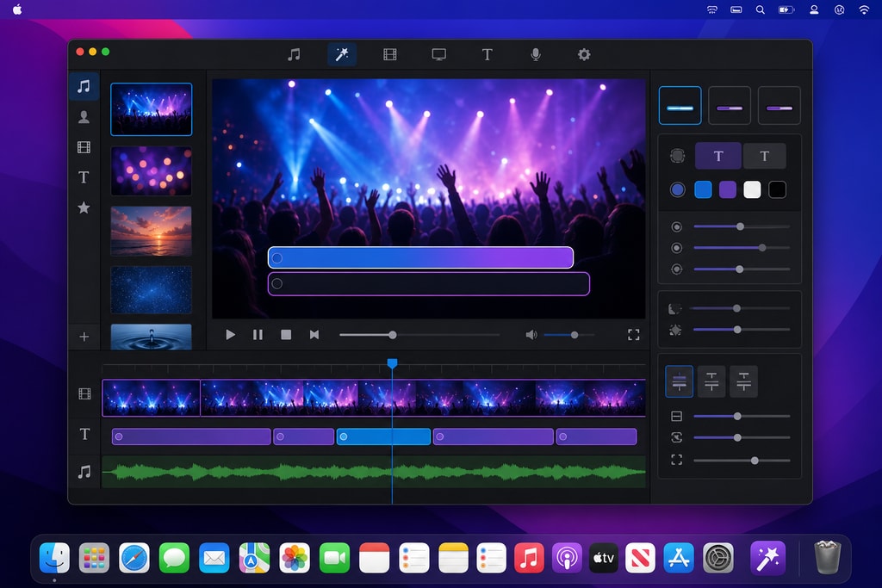Viewport: 882px width, 588px height.
Task: Pick the purple square color swatch
Action: (x=727, y=190)
